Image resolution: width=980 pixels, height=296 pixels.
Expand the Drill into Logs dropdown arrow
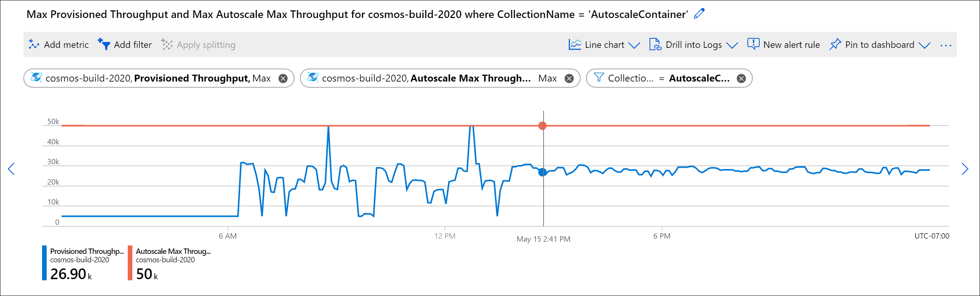point(733,46)
